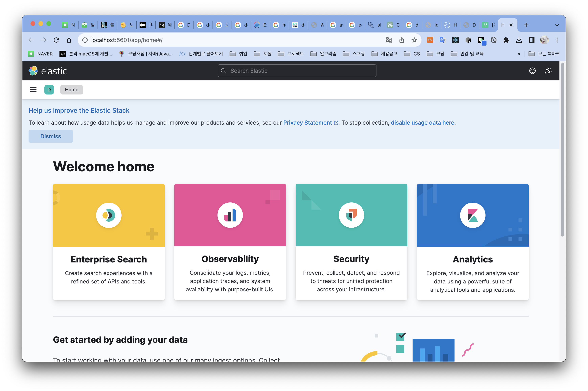Open the Privacy Statement link
588x391 pixels.
tap(307, 123)
